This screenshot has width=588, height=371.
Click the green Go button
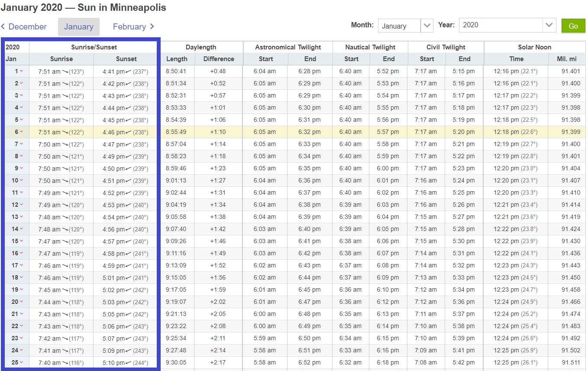573,26
